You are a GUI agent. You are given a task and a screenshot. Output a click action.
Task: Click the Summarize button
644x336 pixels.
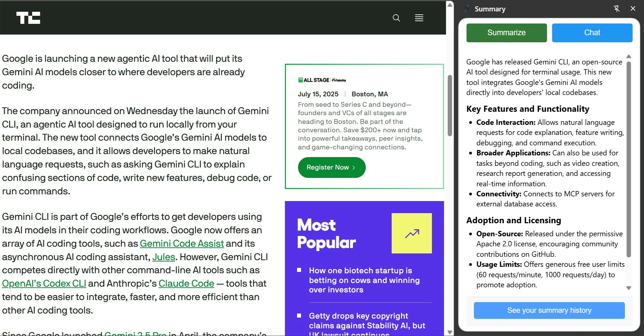506,33
